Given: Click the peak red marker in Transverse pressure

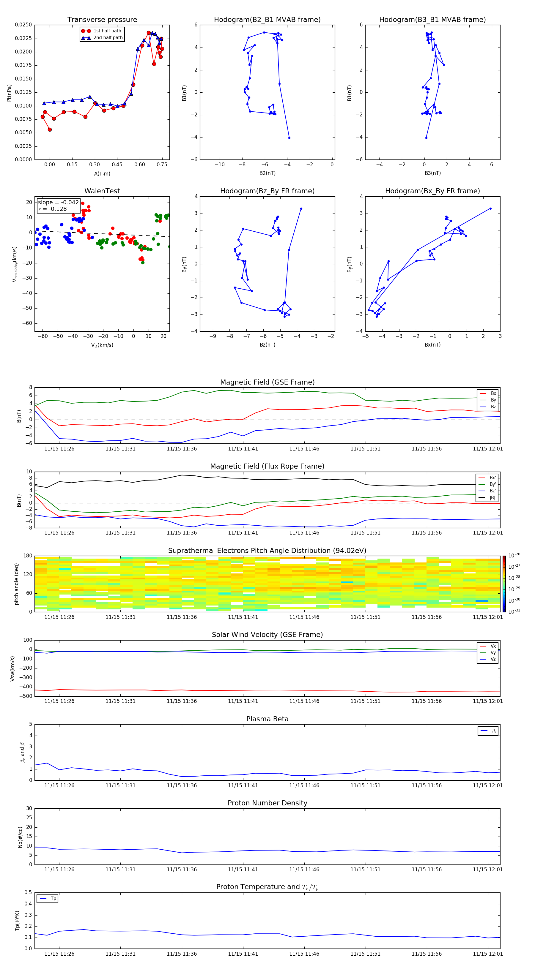Looking at the screenshot, I should (149, 33).
